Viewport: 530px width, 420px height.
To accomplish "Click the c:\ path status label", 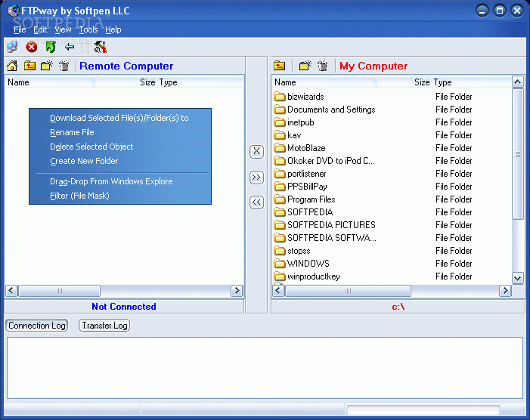I will [398, 307].
